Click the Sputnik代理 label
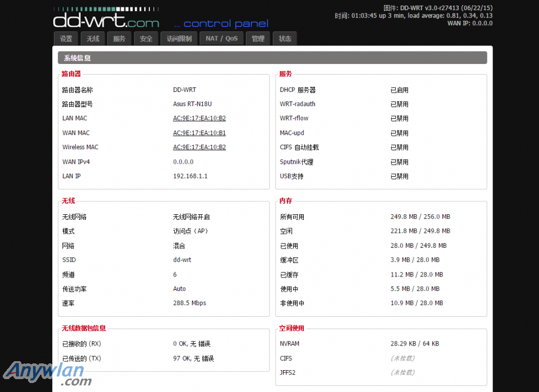The width and height of the screenshot is (539, 392). (x=296, y=162)
